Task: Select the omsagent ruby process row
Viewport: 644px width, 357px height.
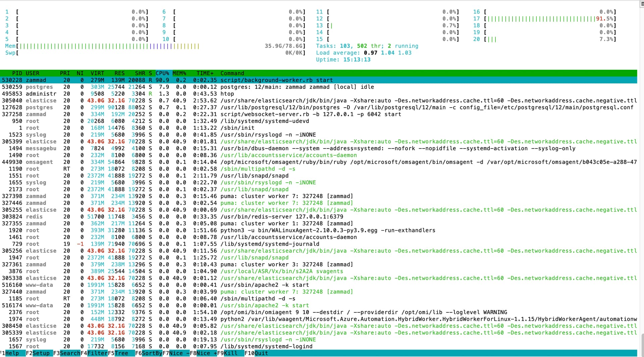Action: point(319,162)
